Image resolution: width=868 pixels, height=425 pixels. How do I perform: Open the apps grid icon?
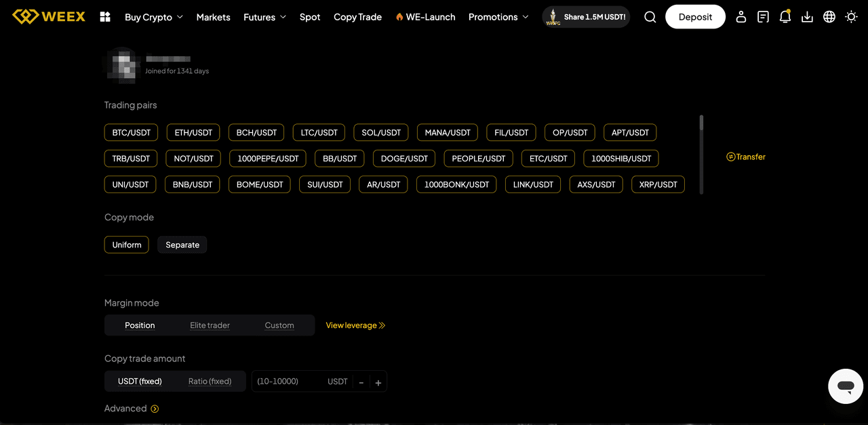point(105,17)
